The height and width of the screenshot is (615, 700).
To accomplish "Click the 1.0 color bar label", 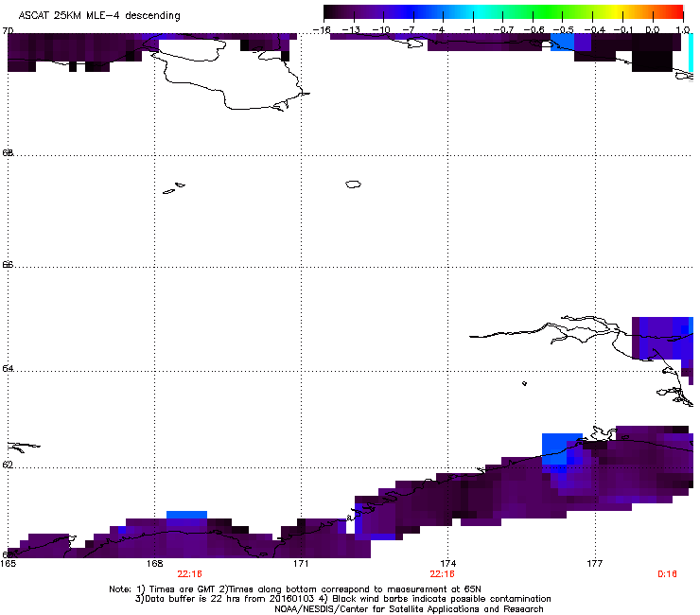I will [683, 30].
